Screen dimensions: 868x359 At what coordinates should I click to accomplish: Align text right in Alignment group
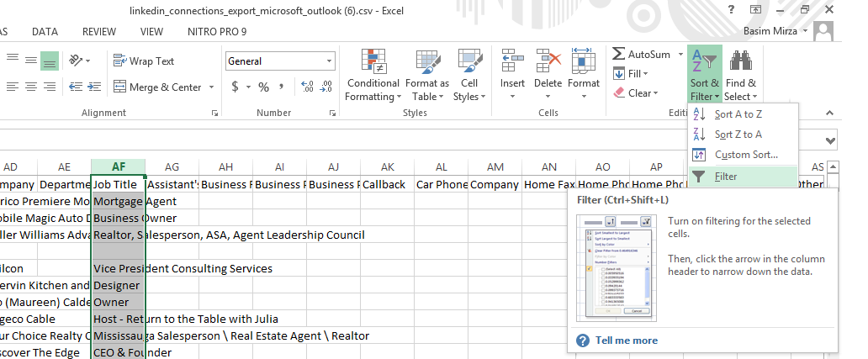click(50, 87)
